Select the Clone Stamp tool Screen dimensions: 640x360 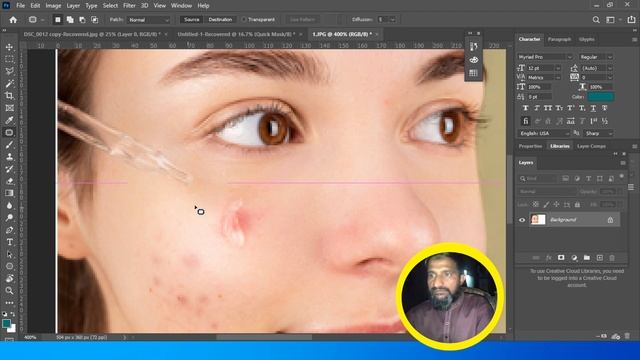(x=9, y=157)
